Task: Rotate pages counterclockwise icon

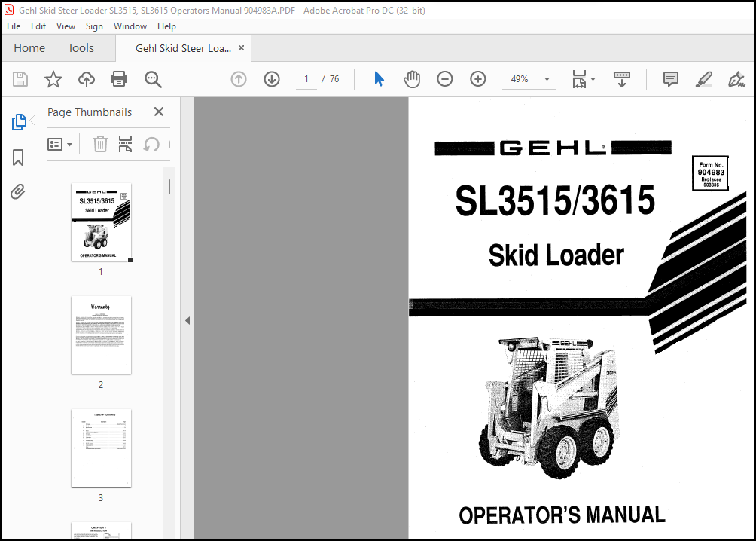Action: click(x=151, y=145)
